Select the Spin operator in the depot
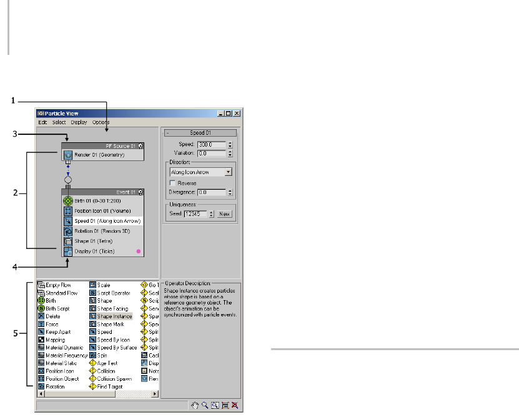 click(x=98, y=356)
